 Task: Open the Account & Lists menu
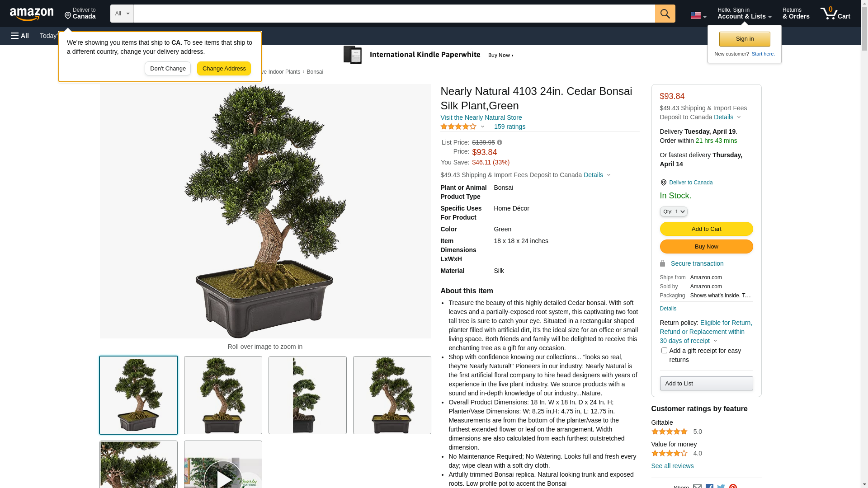(x=744, y=14)
